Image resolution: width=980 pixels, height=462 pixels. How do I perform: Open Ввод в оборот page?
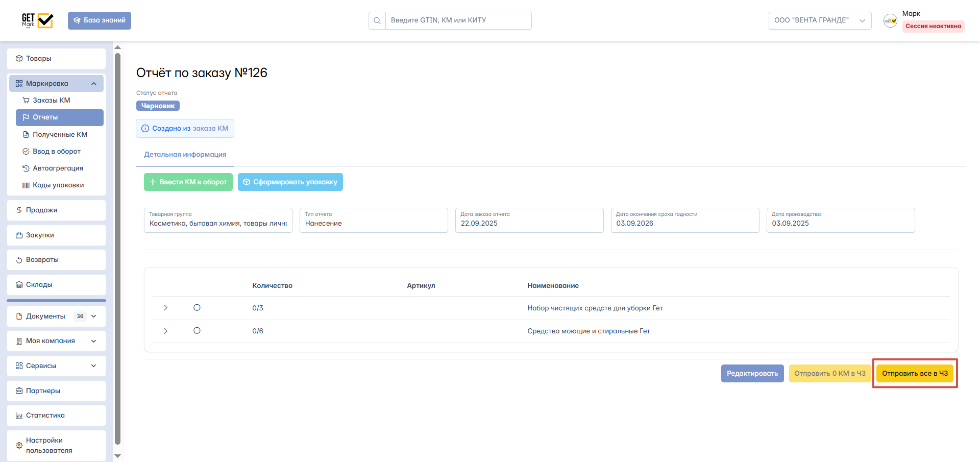coord(60,152)
